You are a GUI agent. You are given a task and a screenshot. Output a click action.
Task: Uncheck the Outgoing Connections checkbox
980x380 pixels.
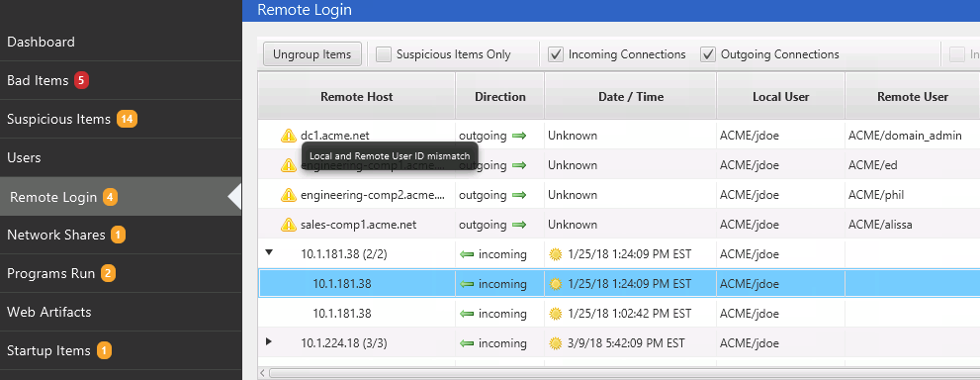(x=708, y=54)
